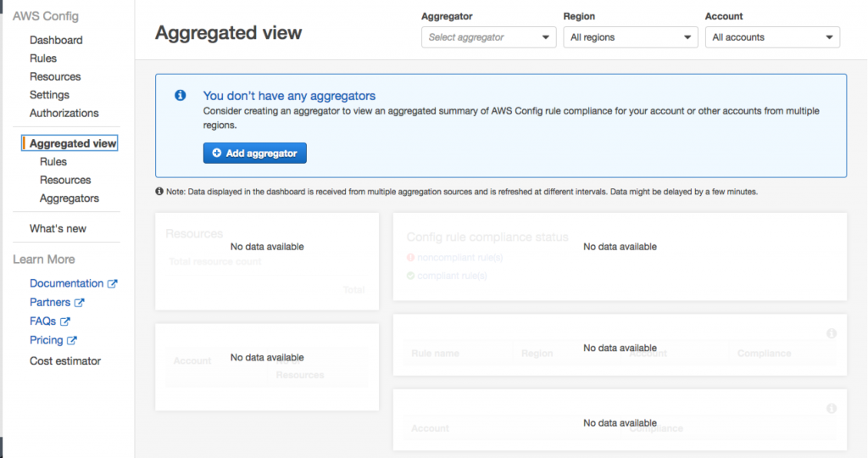Expand the All accounts dropdown
The width and height of the screenshot is (868, 458).
tap(772, 37)
